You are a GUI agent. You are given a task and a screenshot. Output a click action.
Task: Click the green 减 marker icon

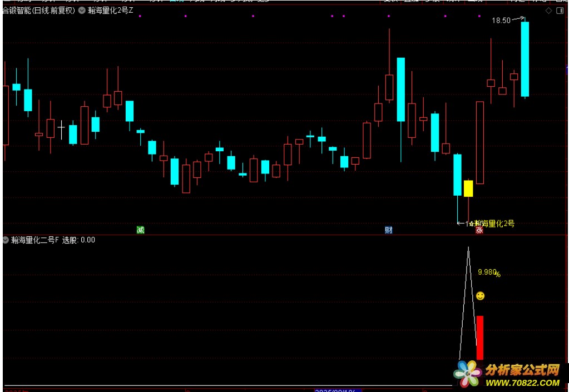[x=140, y=230]
